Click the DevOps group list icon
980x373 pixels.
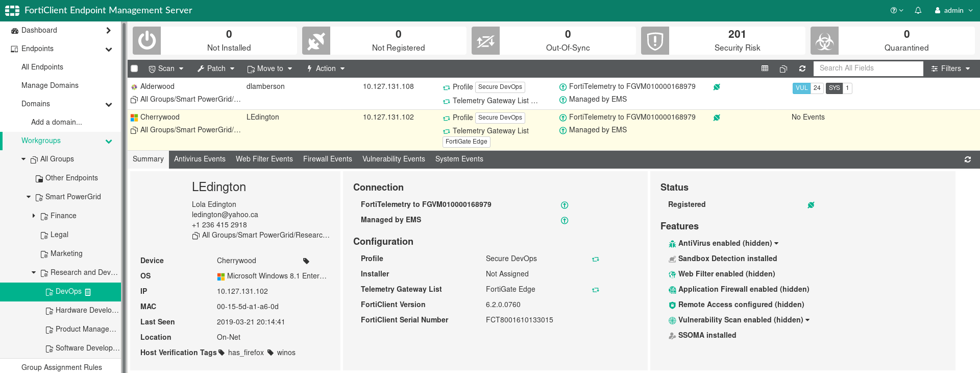[88, 292]
